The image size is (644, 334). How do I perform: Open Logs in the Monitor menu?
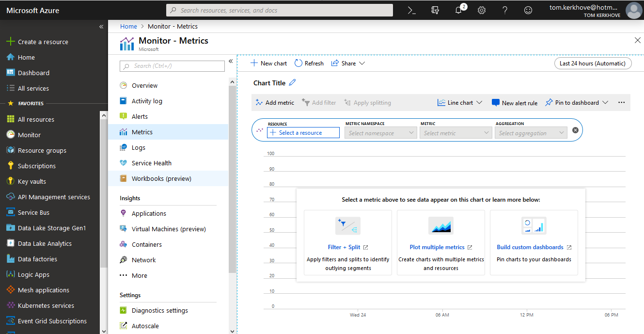click(x=168, y=147)
